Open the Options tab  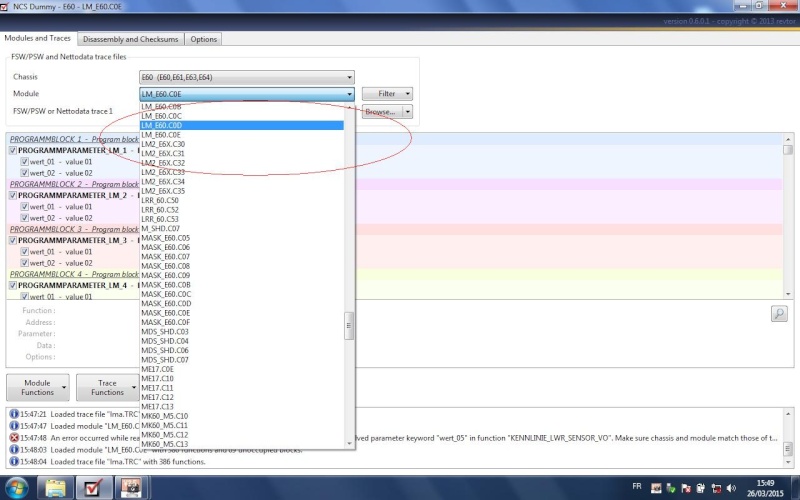coord(204,39)
